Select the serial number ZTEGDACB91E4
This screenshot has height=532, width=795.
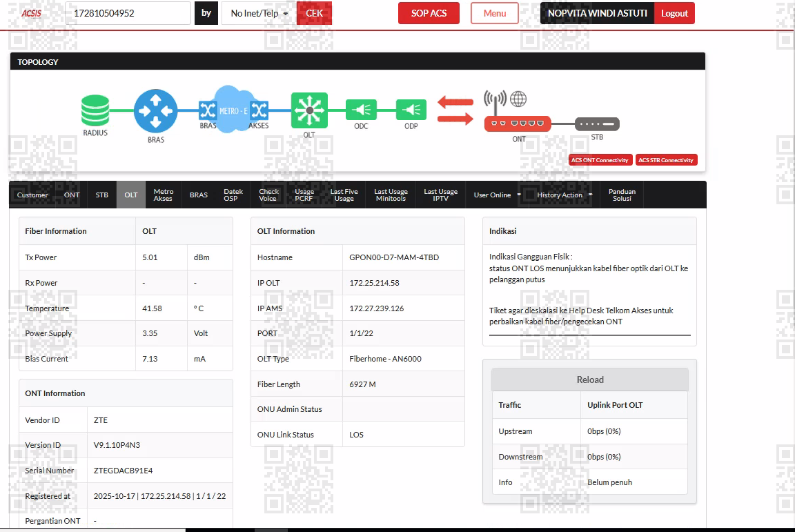pyautogui.click(x=124, y=471)
